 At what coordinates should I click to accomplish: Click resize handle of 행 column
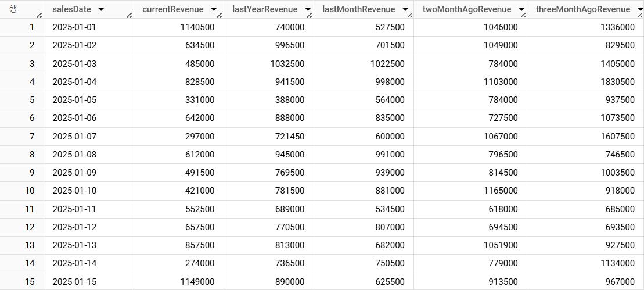(40, 15)
